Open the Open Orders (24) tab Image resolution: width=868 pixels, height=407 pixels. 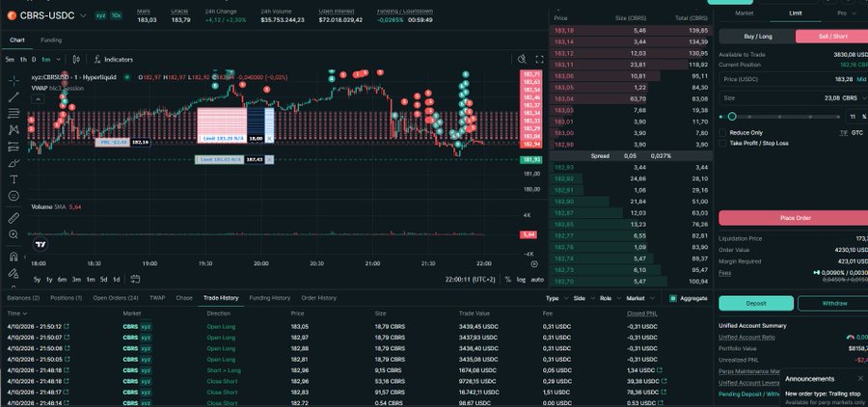click(115, 298)
